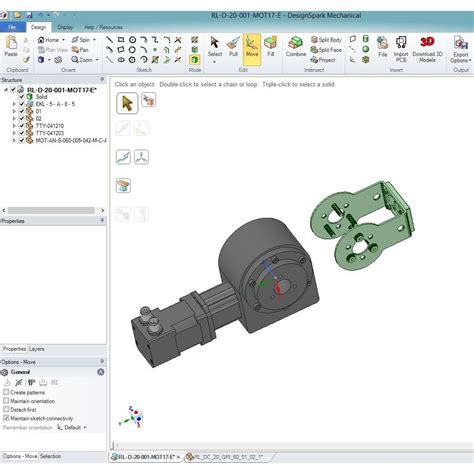Click the Structure panel horizontal scrollbar
The image size is (474, 474).
51,210
